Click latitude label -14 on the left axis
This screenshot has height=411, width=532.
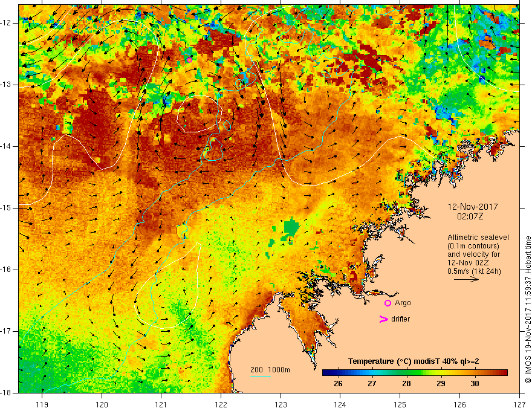(x=6, y=146)
